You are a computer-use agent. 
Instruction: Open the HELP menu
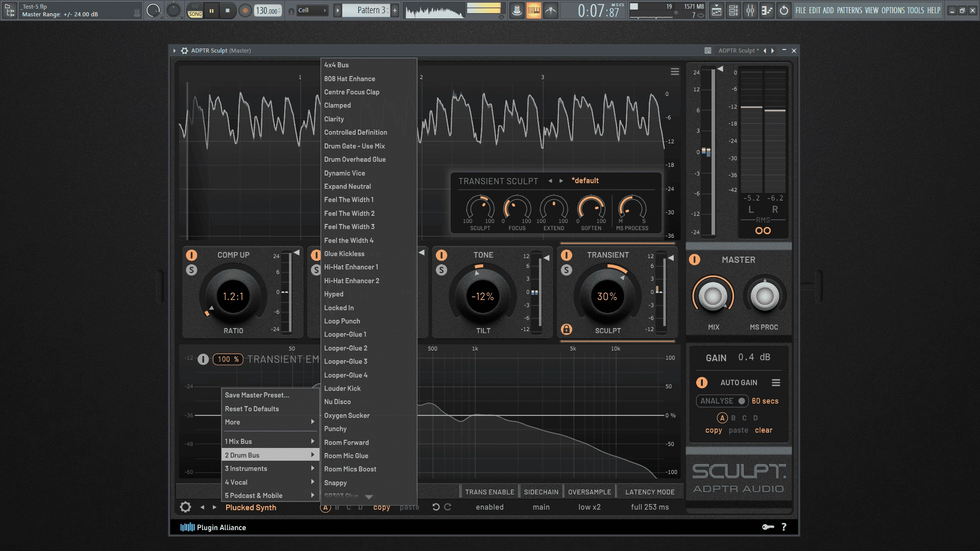tap(934, 10)
